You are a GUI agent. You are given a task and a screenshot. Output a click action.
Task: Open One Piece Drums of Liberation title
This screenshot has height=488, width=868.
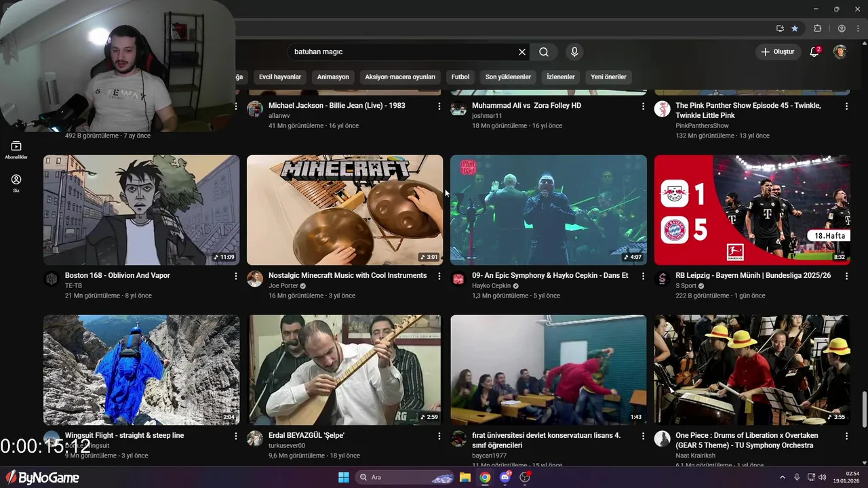pos(747,440)
